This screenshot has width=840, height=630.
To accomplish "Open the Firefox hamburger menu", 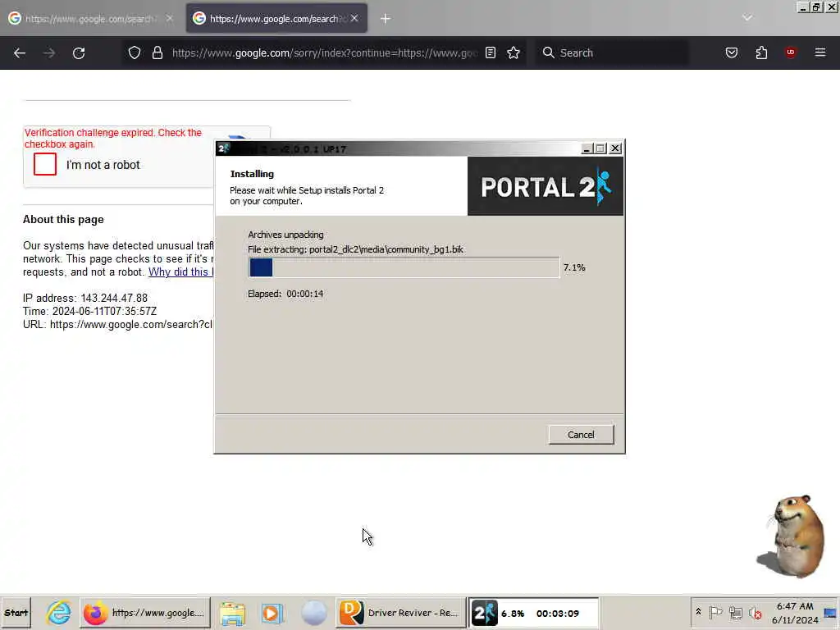I will click(x=820, y=52).
